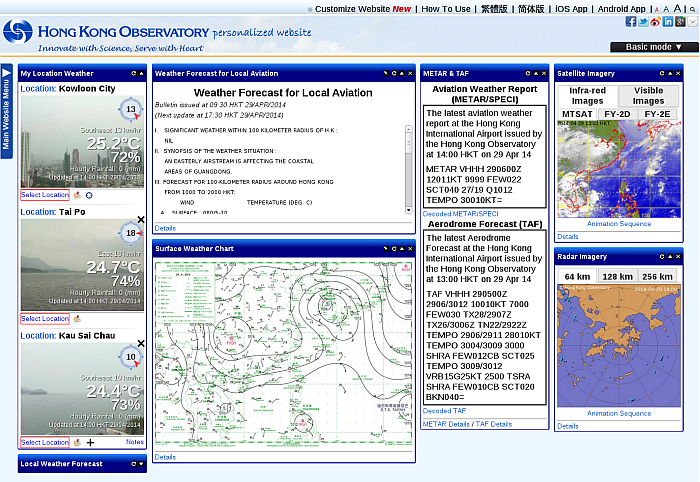Image resolution: width=700 pixels, height=482 pixels.
Task: Select the FY-2E satellite tab
Action: tap(657, 114)
